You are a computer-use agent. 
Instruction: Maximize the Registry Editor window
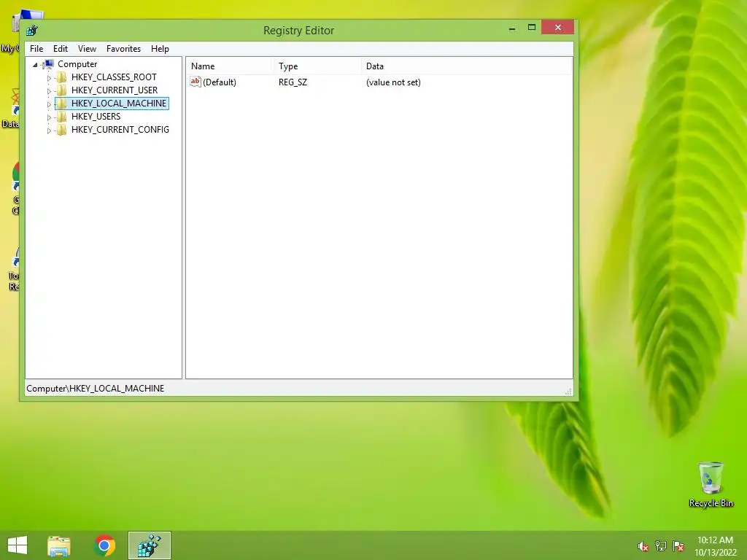[532, 28]
